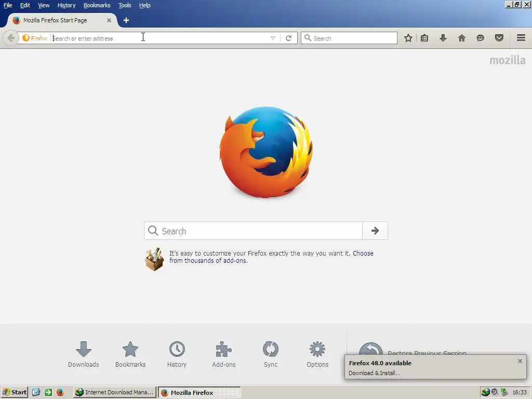The width and height of the screenshot is (532, 399).
Task: Submit search with the arrow button
Action: 375,231
